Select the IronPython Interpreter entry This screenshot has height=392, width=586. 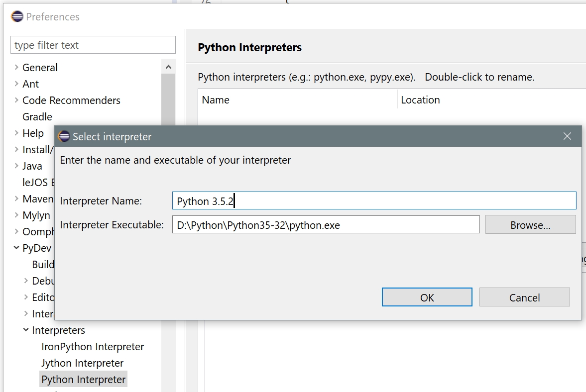93,346
